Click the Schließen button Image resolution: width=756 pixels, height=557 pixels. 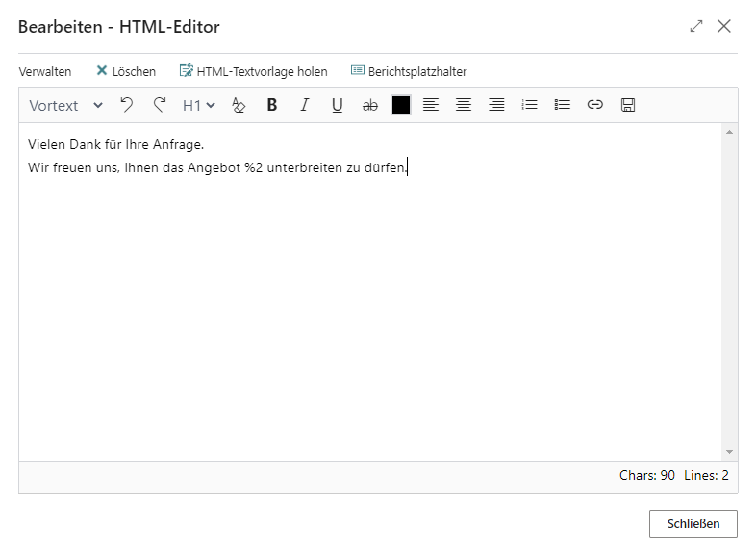693,523
